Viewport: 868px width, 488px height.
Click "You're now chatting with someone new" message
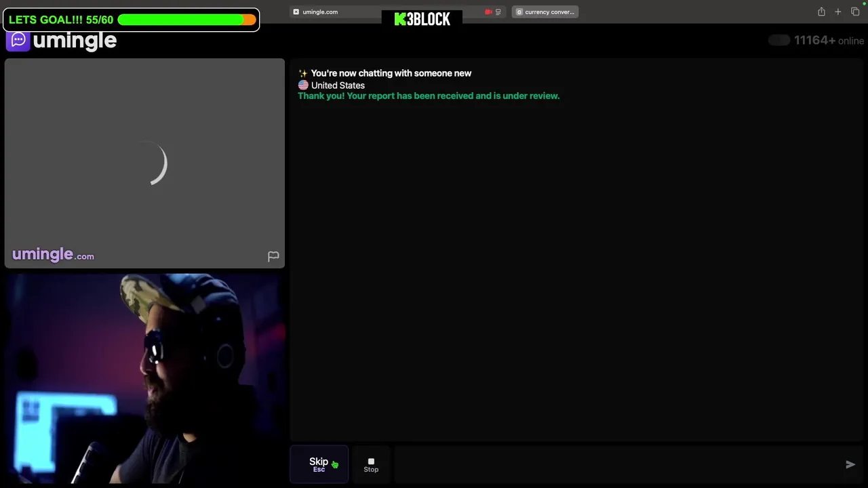pyautogui.click(x=391, y=73)
